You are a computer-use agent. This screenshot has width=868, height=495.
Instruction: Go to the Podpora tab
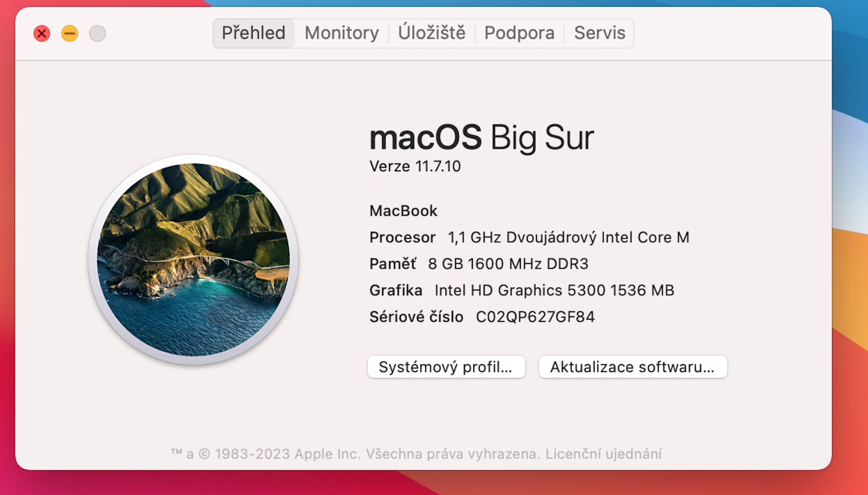coord(519,33)
